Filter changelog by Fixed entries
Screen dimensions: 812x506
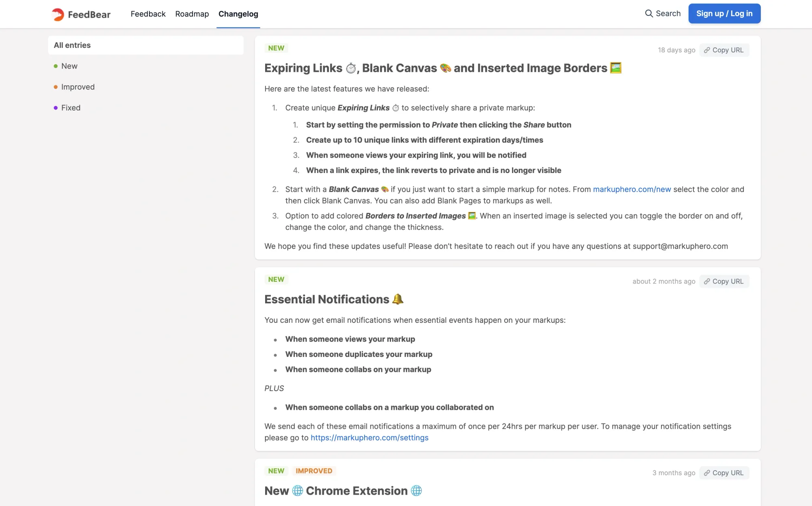(71, 108)
